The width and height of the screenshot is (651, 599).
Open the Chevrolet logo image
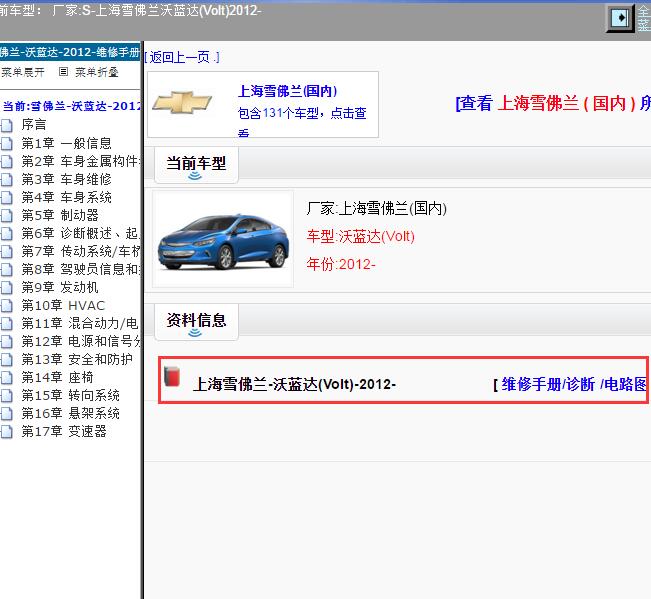(x=182, y=102)
